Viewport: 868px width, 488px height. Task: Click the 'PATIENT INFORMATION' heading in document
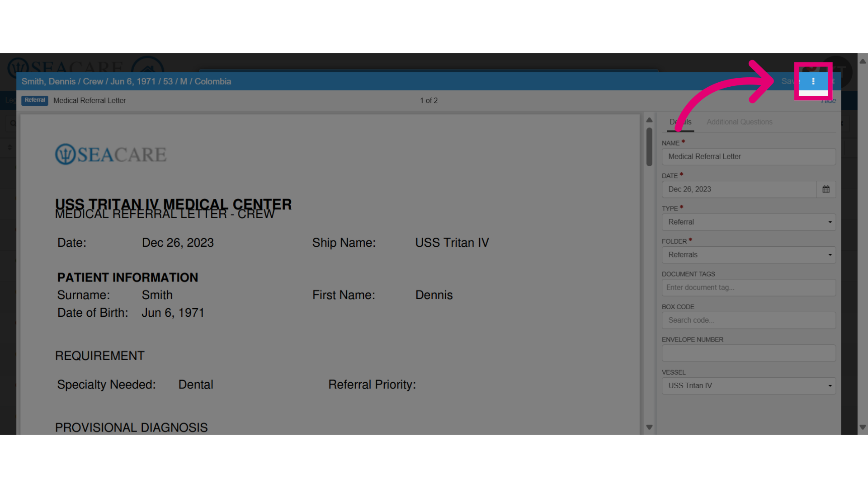(x=127, y=277)
